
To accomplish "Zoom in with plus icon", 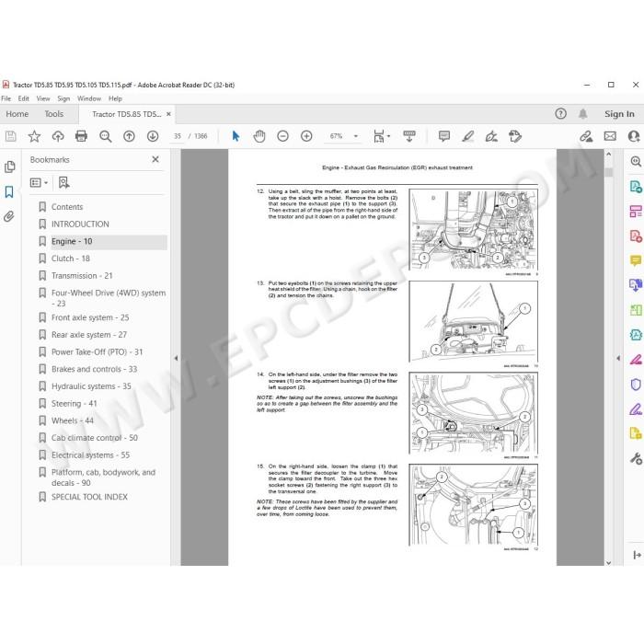I will click(306, 136).
